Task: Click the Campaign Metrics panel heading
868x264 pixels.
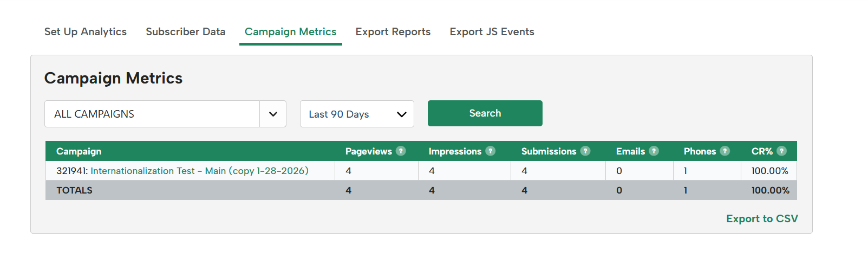Action: (113, 78)
